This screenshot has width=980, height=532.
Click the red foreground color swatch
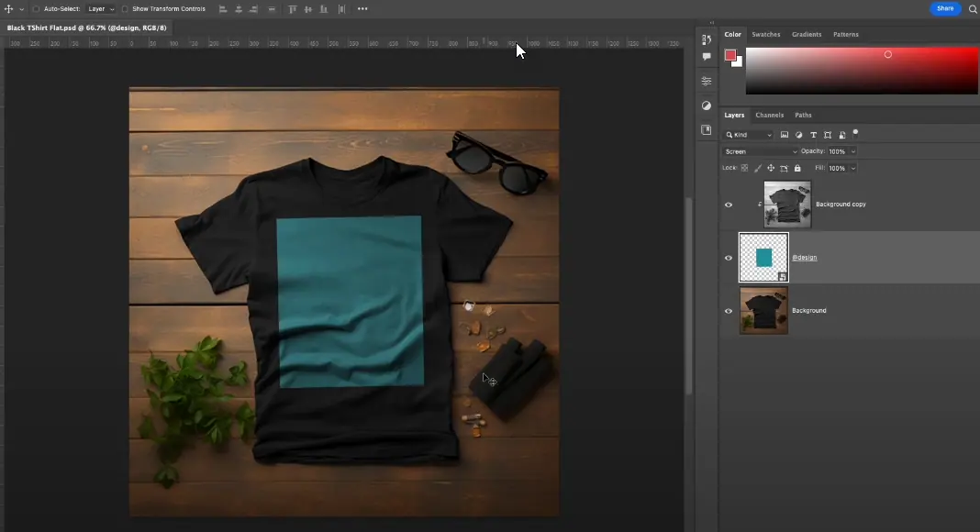tap(730, 55)
